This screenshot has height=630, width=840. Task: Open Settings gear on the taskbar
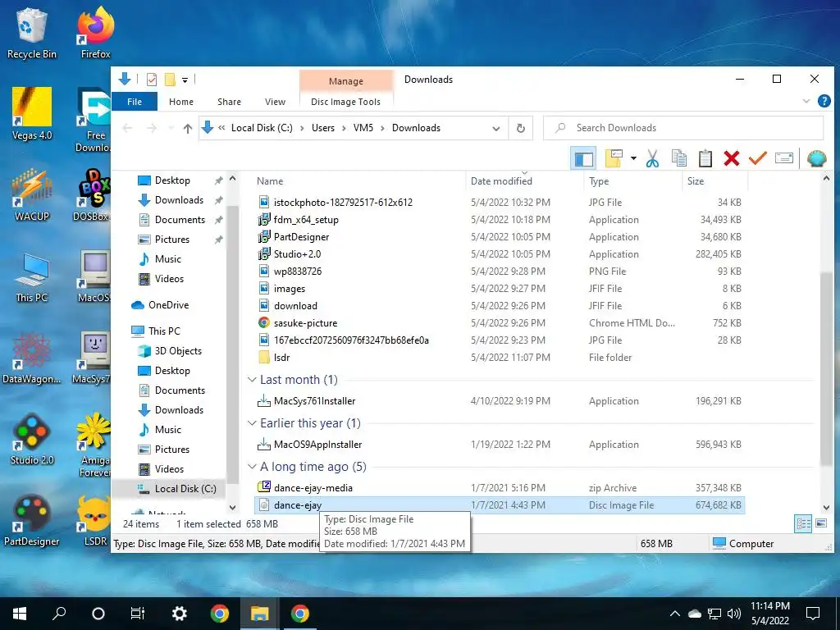[x=179, y=614]
